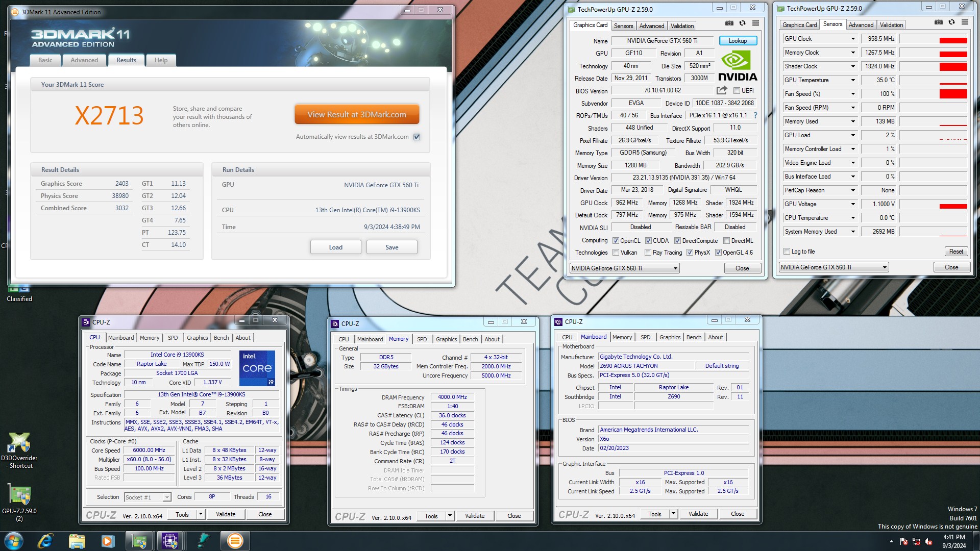
Task: Click the Load button in 3DMark Run Details
Action: pos(335,247)
